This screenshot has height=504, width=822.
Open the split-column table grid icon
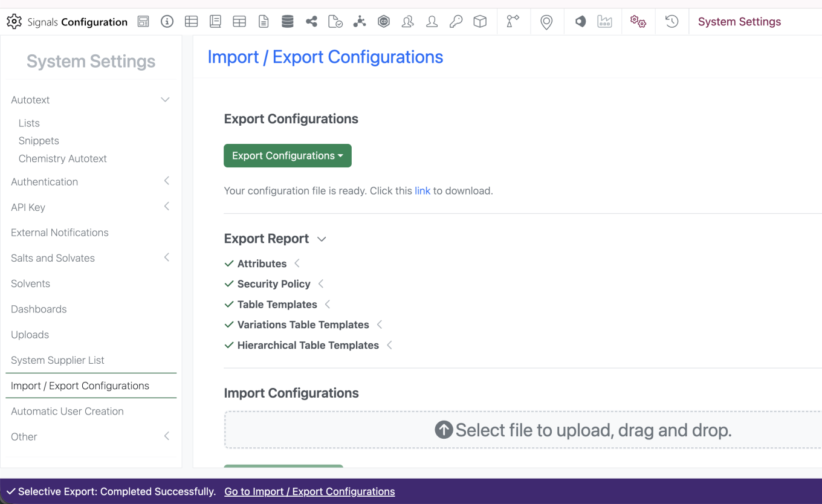pos(239,22)
